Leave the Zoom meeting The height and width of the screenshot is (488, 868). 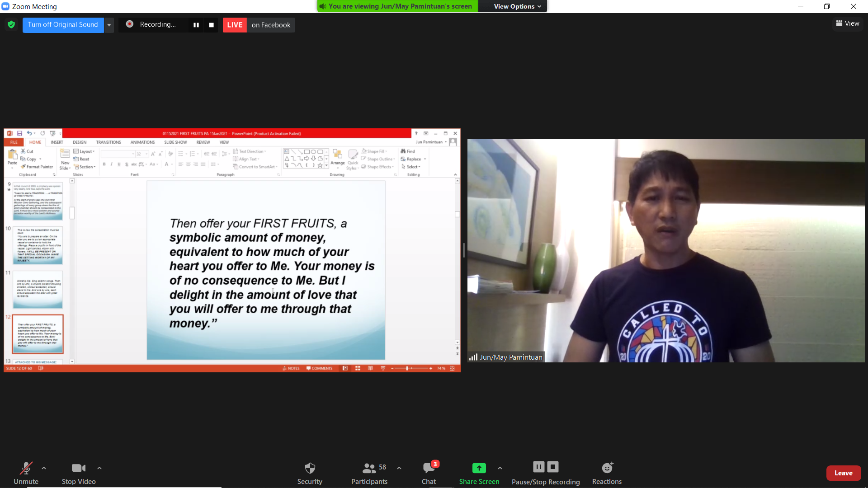coord(843,473)
